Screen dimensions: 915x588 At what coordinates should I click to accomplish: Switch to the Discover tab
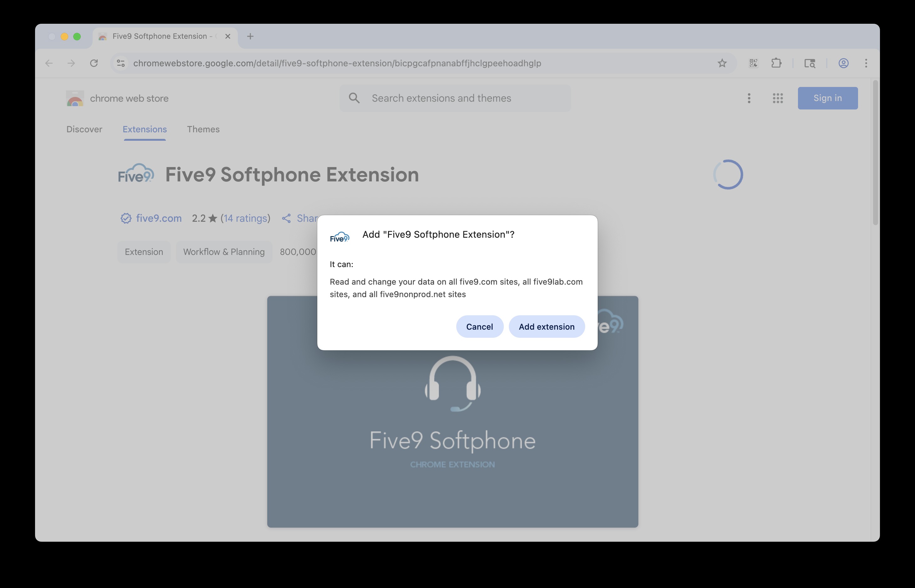tap(84, 129)
